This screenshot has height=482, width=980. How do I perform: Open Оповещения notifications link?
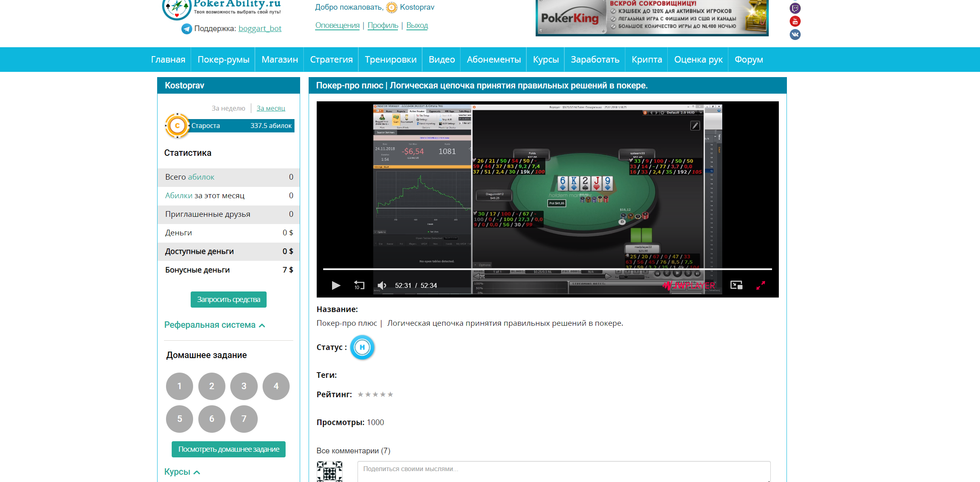(x=337, y=25)
